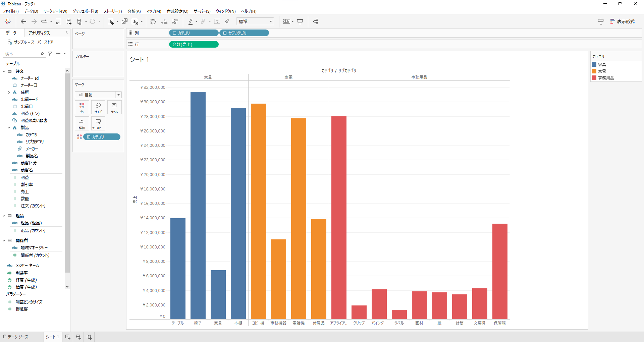The image size is (644, 342).
Task: Toggle mark labels with the T icon
Action: (x=217, y=21)
